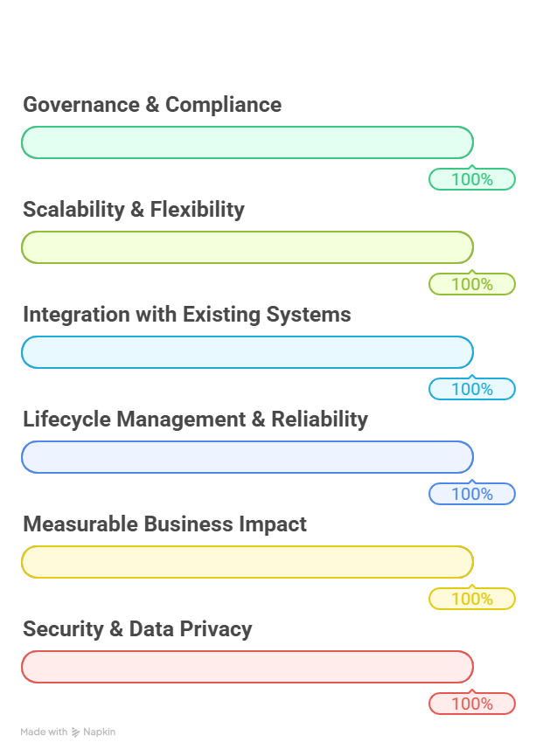Select the Measurable Business Impact heading

pyautogui.click(x=164, y=524)
